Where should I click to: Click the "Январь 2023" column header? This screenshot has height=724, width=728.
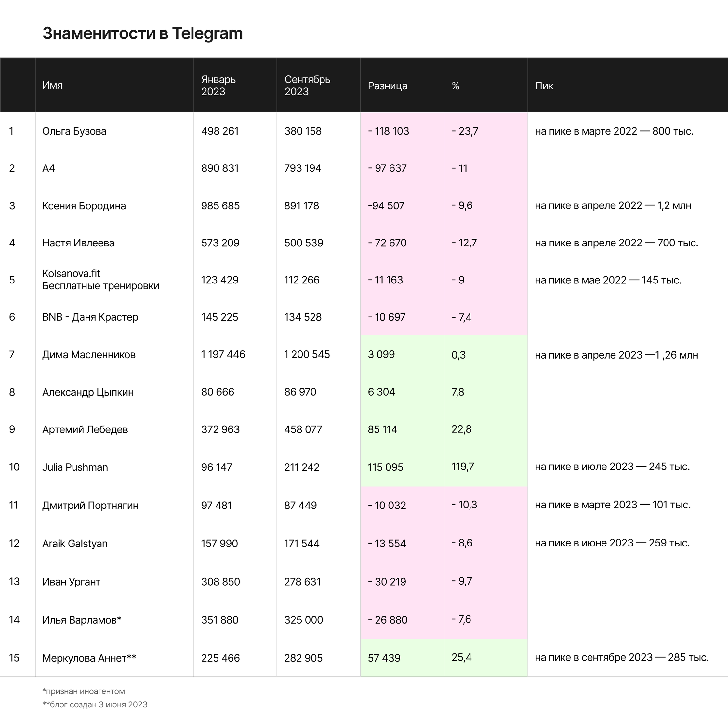tap(218, 86)
